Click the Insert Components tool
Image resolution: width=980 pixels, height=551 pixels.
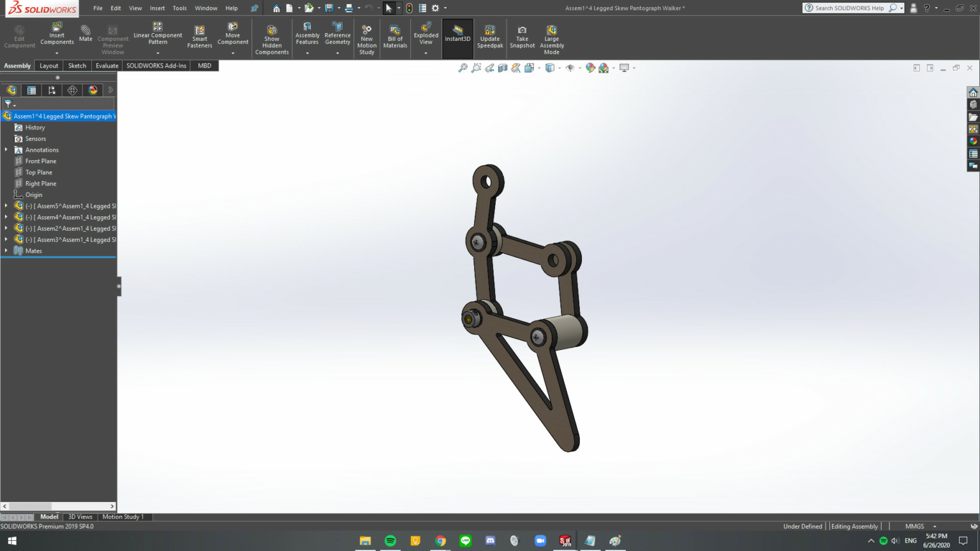57,34
